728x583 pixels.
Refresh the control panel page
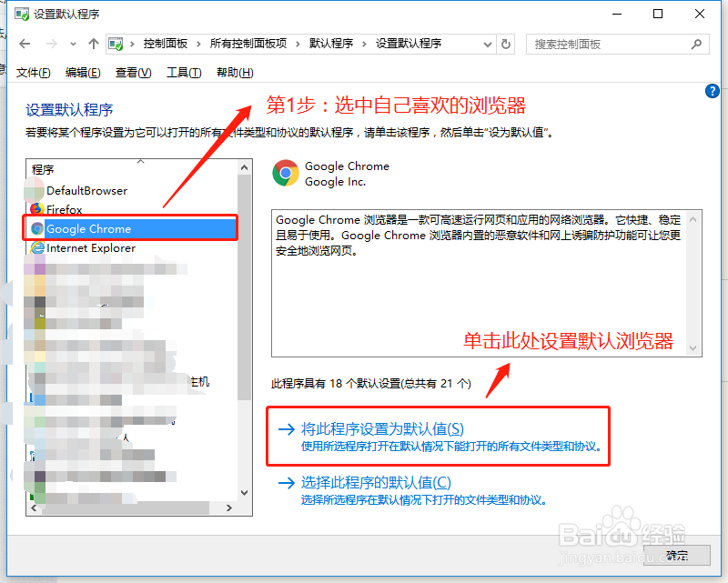point(506,44)
